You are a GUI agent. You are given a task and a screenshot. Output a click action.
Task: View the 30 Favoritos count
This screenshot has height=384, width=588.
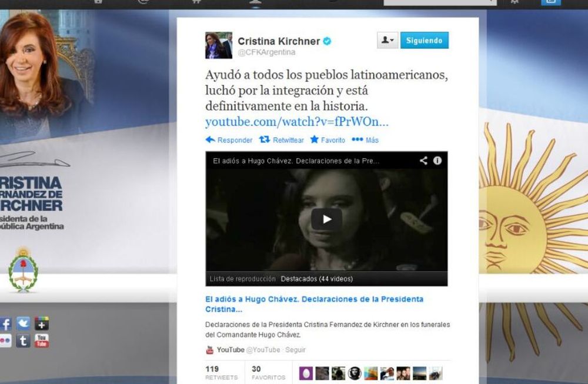tap(269, 373)
